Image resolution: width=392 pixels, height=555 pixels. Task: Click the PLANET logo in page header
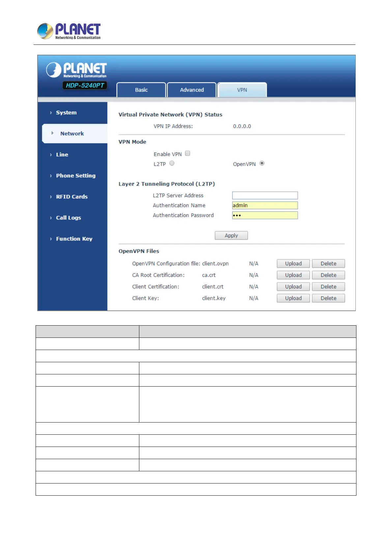tap(69, 31)
